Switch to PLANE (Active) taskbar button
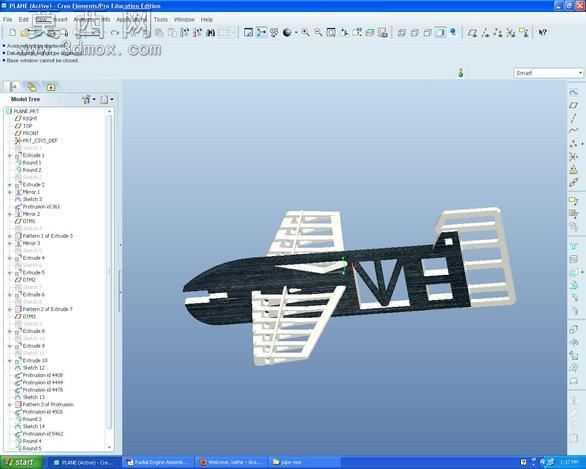Screen dimensions: 586x469 (x=86, y=463)
